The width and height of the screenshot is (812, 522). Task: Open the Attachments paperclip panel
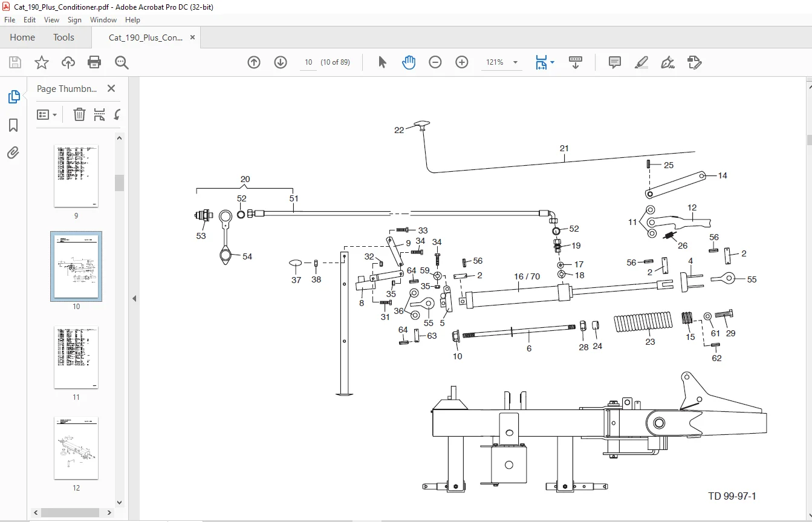(13, 152)
